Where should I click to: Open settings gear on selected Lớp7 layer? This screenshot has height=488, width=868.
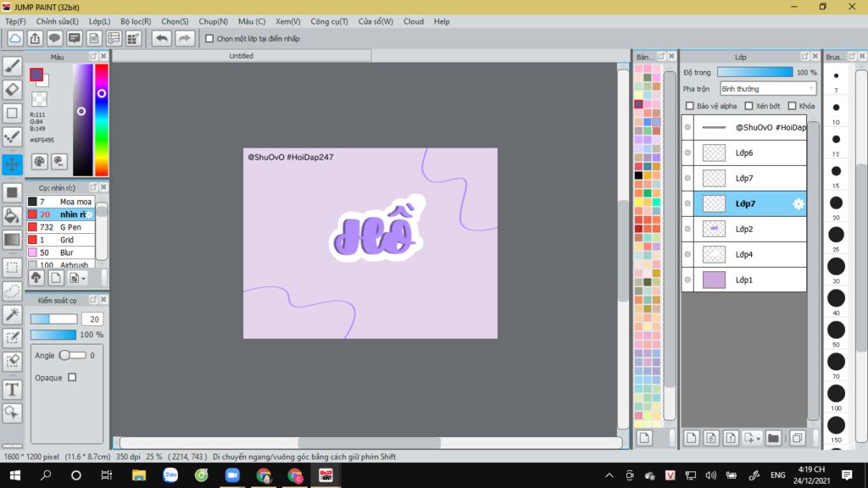[x=798, y=203]
